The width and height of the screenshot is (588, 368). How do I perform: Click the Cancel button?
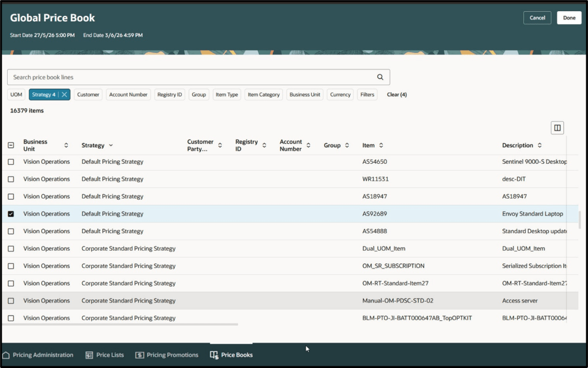click(537, 18)
